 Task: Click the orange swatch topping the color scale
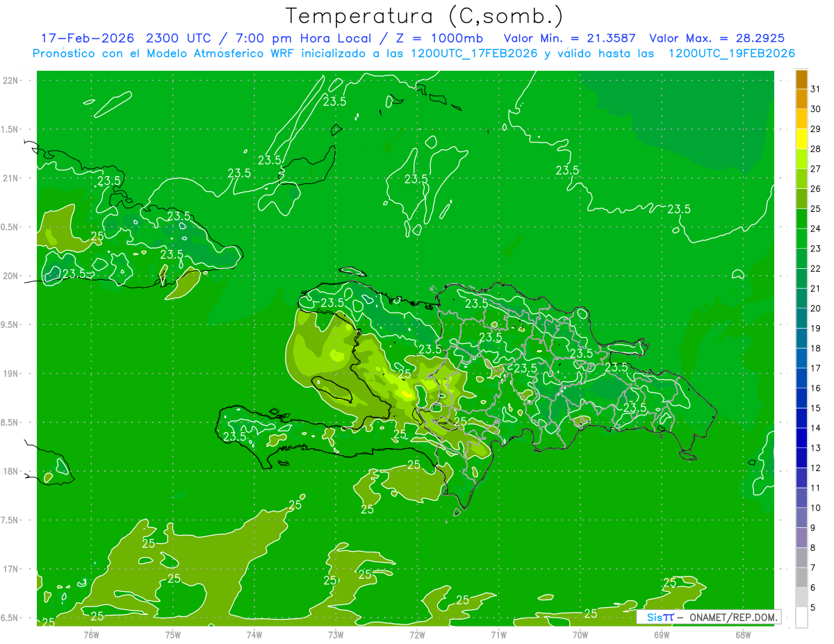point(801,79)
